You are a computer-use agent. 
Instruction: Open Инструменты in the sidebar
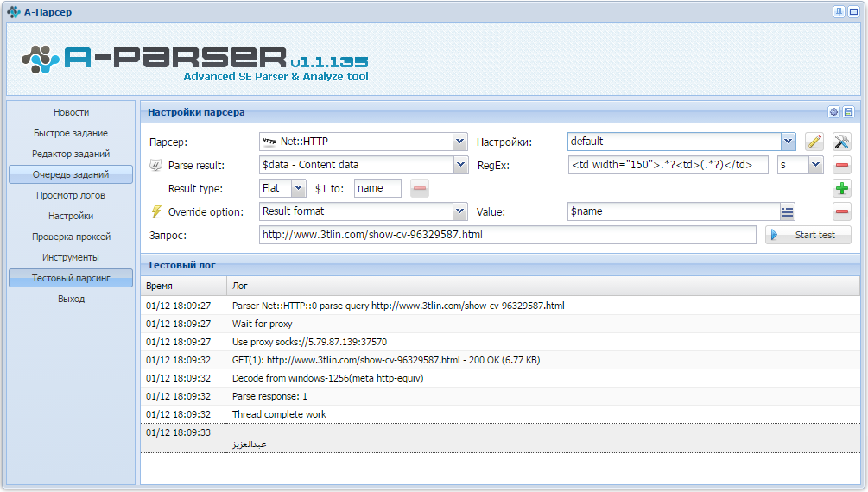pyautogui.click(x=71, y=257)
